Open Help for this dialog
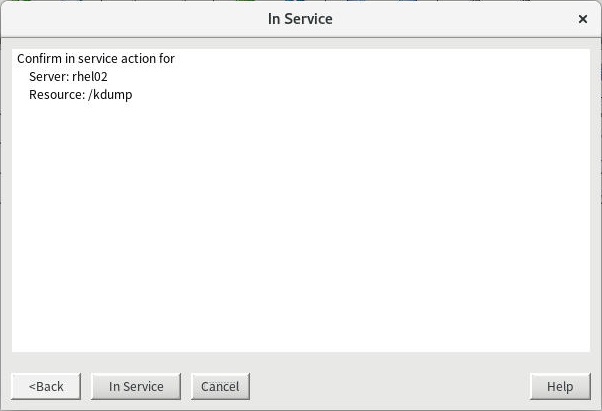 pos(560,387)
